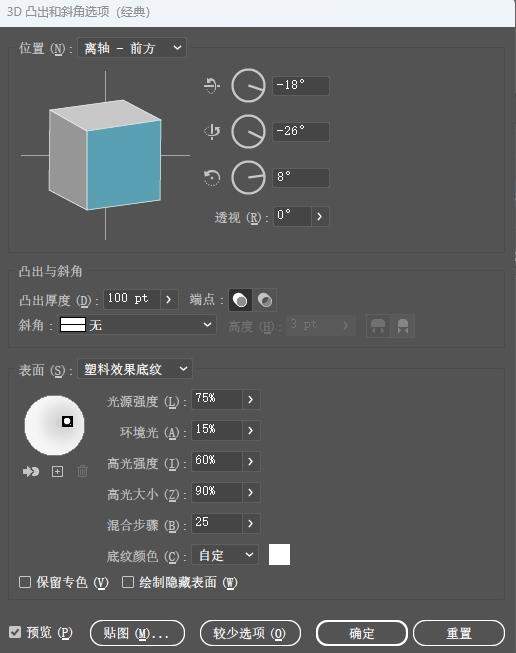
Task: Select the solid cap (开启端点) icon
Action: 240,300
